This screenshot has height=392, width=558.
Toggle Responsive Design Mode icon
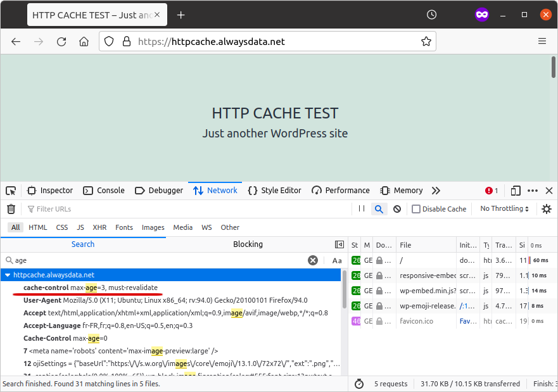tap(516, 191)
